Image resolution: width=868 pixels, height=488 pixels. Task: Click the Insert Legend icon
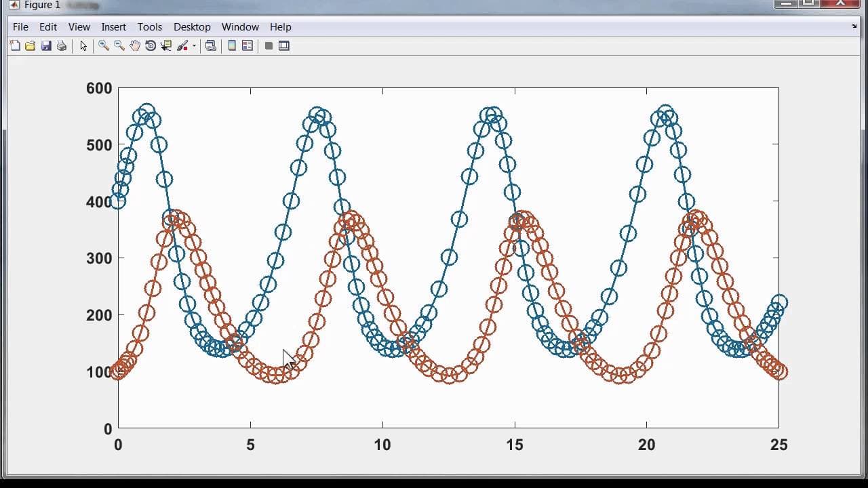point(248,45)
